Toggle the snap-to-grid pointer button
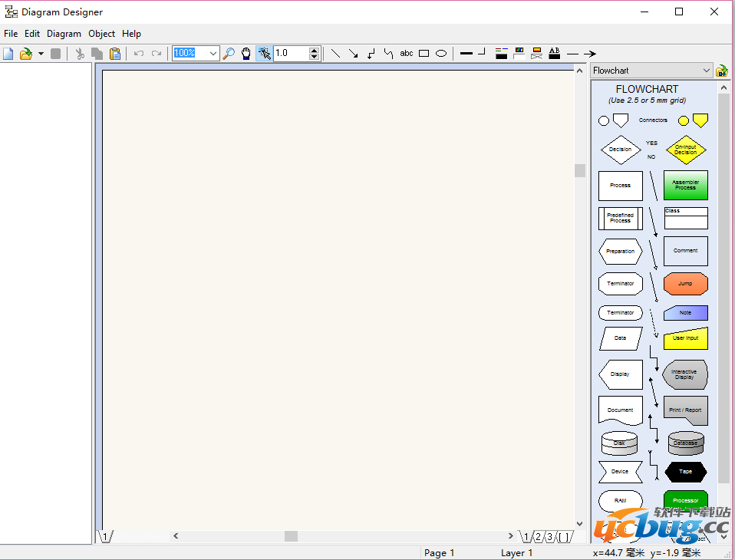 (x=264, y=54)
